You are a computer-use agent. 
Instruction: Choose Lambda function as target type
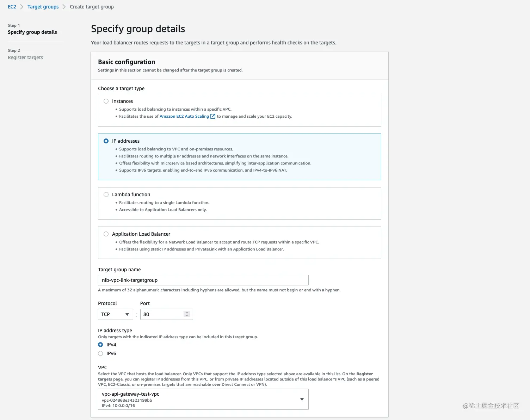pos(106,194)
